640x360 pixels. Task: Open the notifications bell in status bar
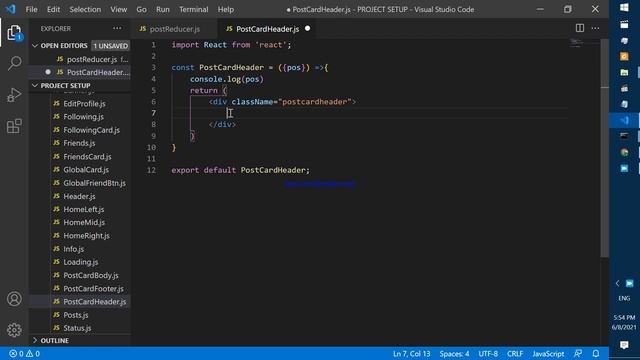[596, 353]
